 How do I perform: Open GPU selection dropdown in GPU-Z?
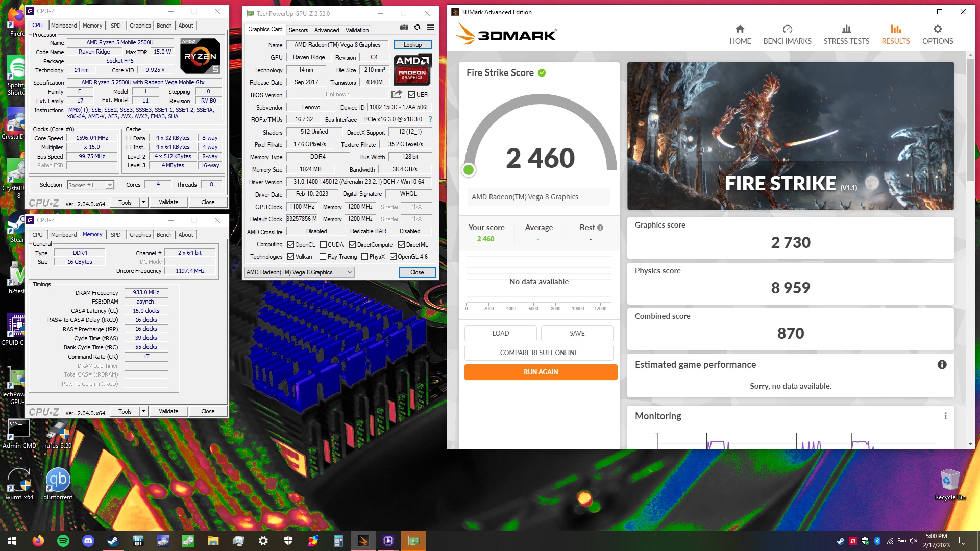pyautogui.click(x=300, y=272)
